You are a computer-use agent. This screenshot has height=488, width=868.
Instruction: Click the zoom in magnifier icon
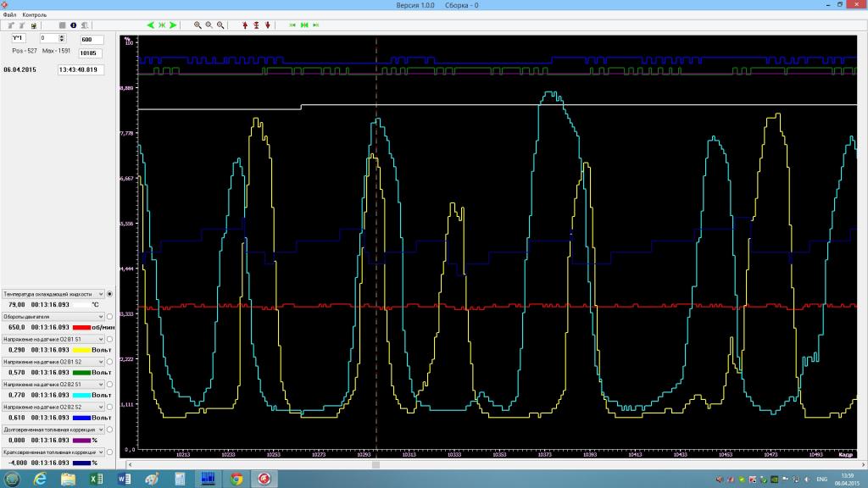[x=198, y=25]
